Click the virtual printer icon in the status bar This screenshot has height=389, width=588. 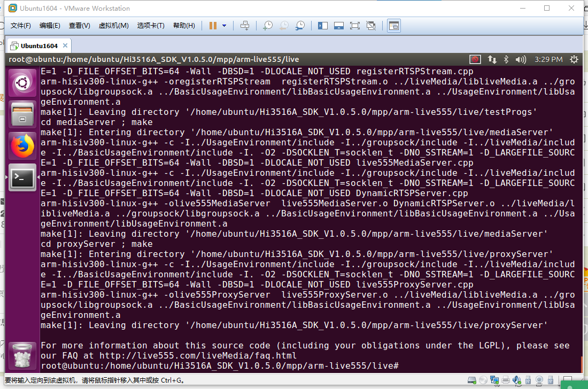click(505, 380)
